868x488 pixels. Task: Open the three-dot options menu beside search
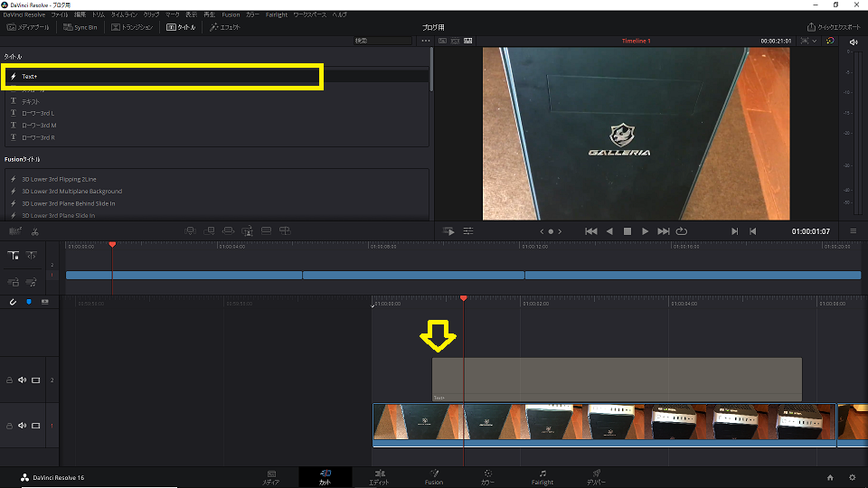point(425,41)
